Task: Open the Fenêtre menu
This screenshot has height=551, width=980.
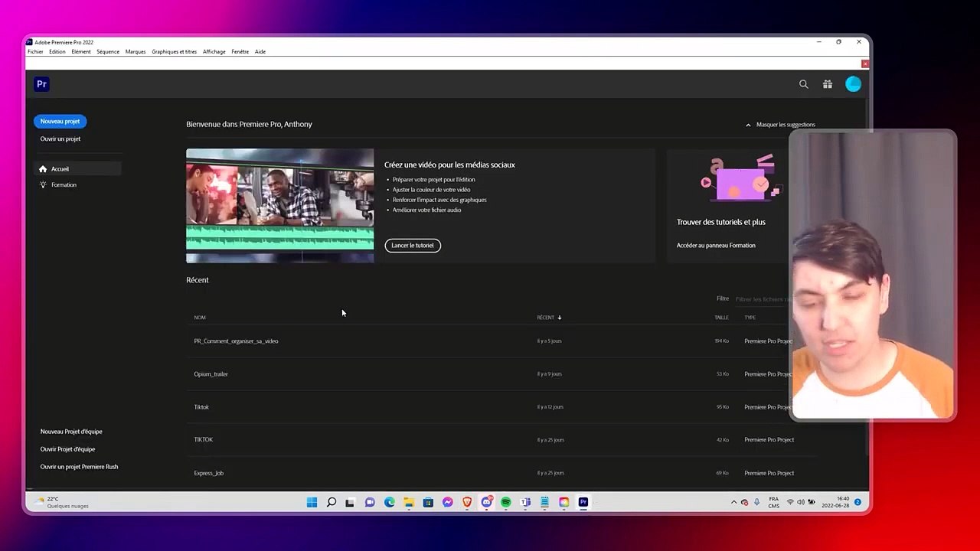Action: [x=240, y=52]
